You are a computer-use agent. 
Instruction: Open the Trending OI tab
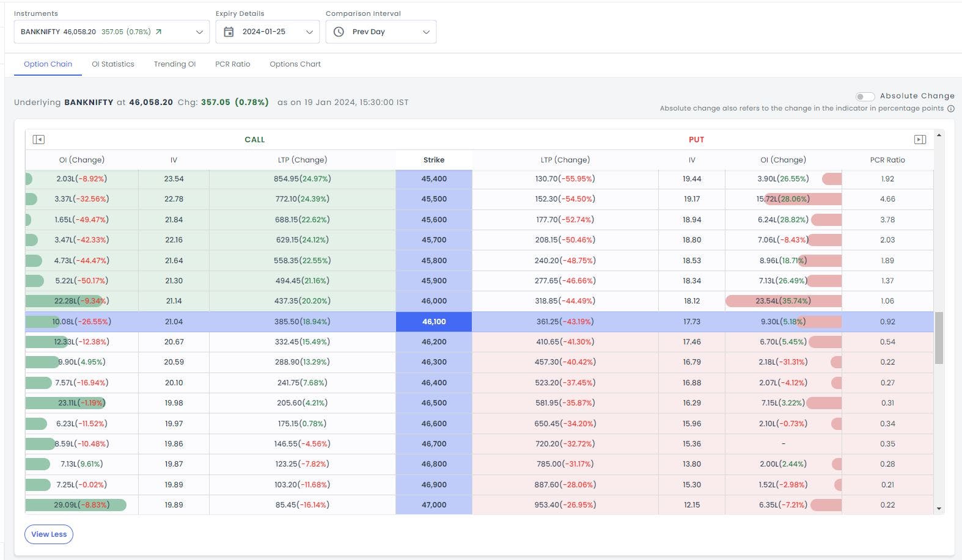175,64
